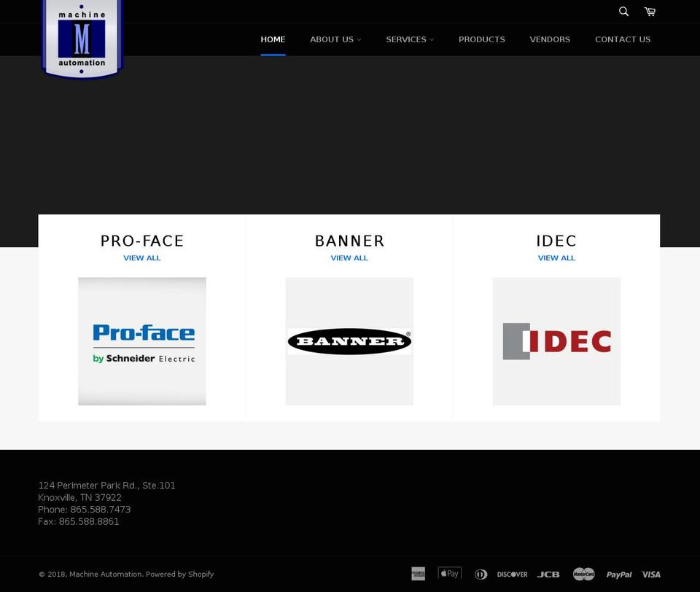Image resolution: width=700 pixels, height=592 pixels.
Task: Click View All under Banner
Action: 349,258
